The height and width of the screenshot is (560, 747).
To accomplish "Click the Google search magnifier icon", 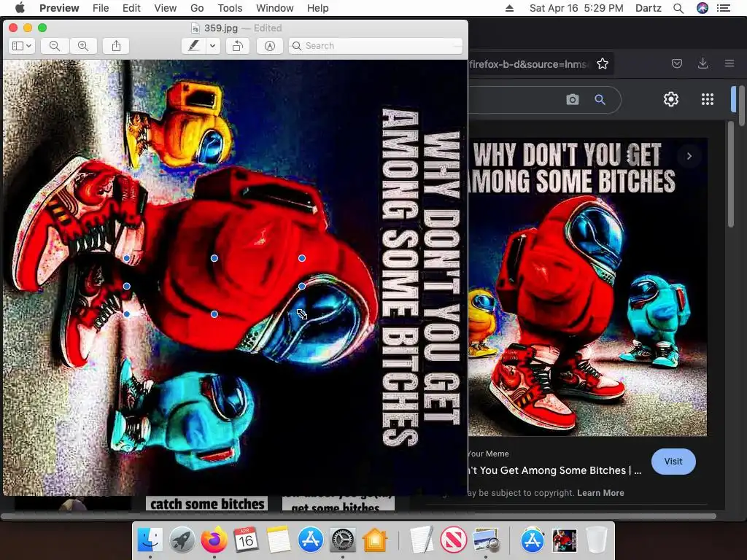I will [600, 99].
